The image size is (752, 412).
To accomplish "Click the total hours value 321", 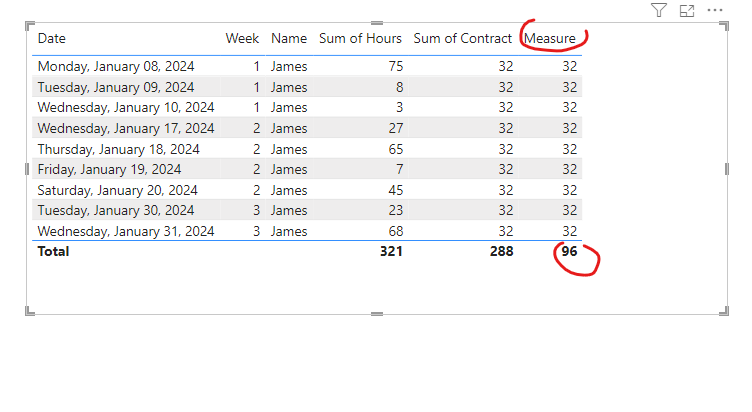I will [x=391, y=252].
